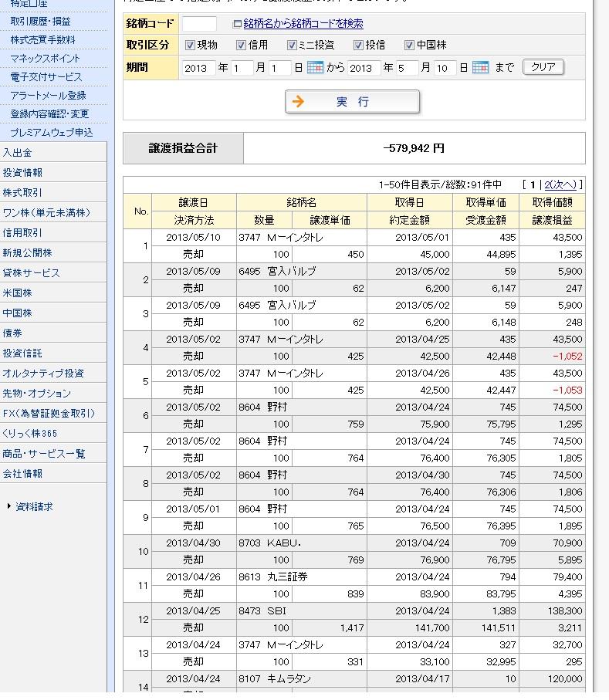
Task: Click the triangle icon beside 資料請求
Action: coord(9,506)
